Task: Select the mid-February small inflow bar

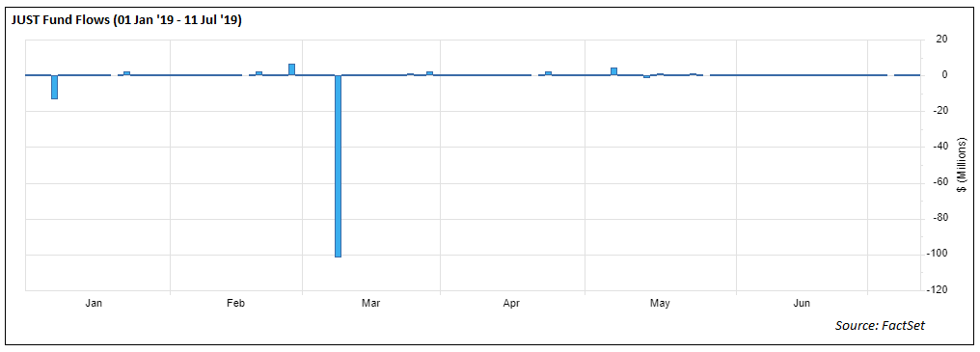Action: click(x=259, y=73)
